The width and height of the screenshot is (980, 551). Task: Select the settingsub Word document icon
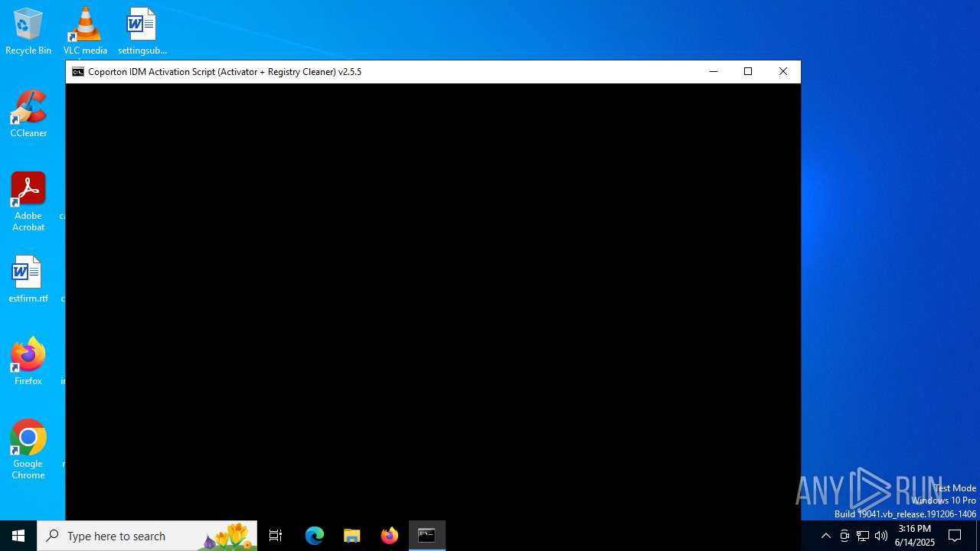pos(142,32)
